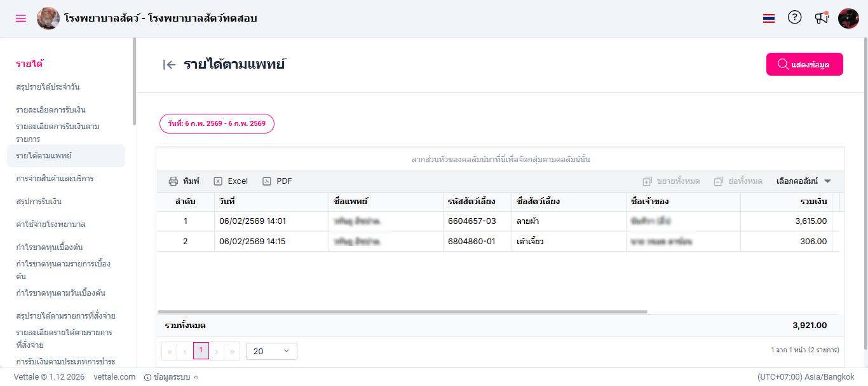This screenshot has height=386, width=868.
Task: Click the date range filter chip
Action: pos(217,123)
